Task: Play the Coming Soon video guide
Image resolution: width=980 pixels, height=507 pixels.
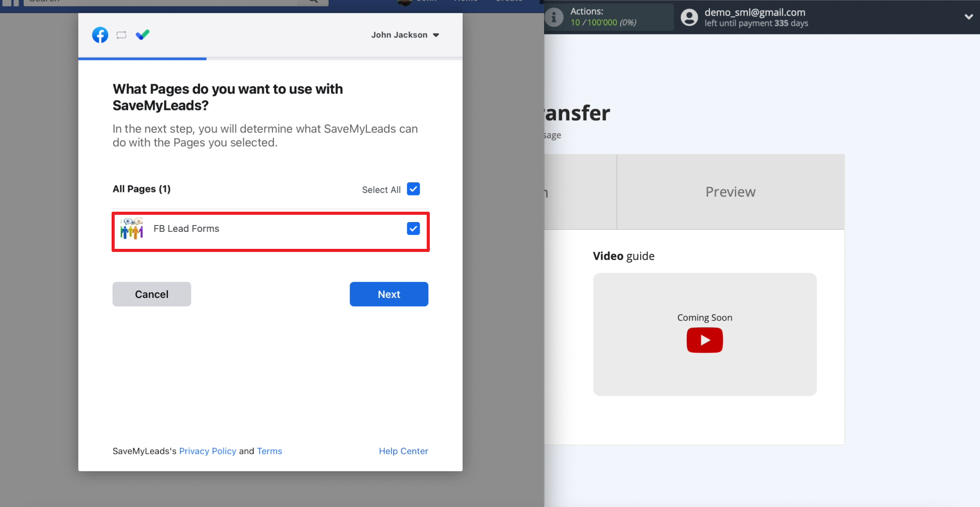Action: click(x=705, y=340)
